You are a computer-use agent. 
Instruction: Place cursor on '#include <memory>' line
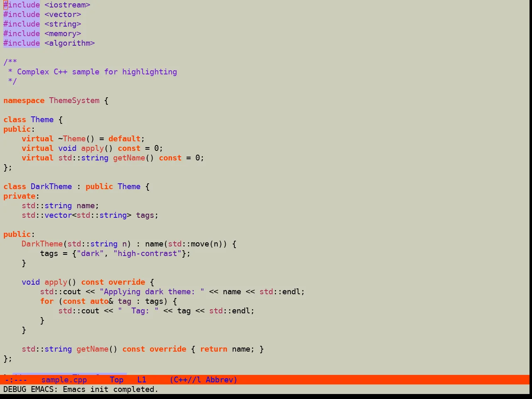[x=42, y=34]
